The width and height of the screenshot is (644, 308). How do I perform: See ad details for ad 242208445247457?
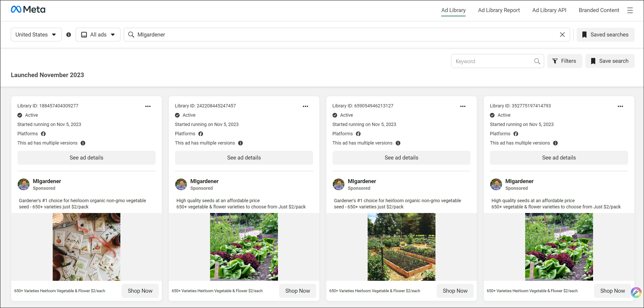(244, 158)
